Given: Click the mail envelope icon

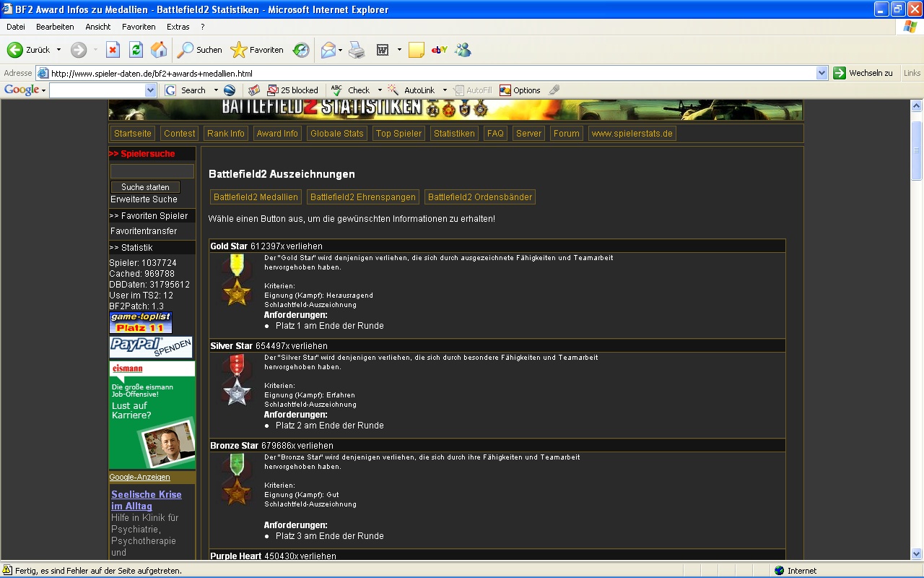Looking at the screenshot, I should 328,50.
